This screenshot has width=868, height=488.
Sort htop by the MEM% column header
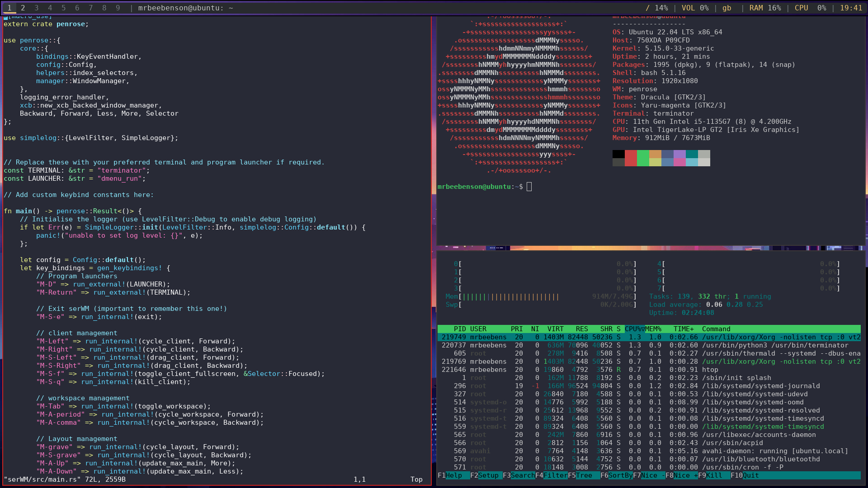[x=653, y=329]
